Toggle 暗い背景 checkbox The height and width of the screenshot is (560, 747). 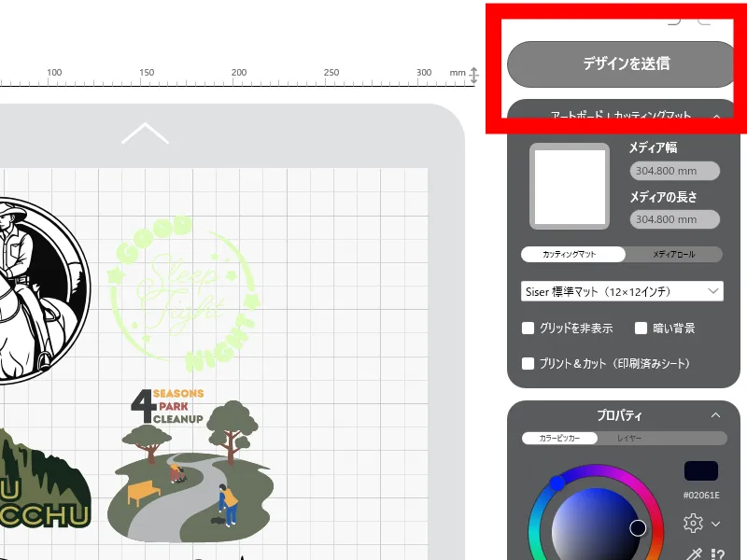[641, 329]
